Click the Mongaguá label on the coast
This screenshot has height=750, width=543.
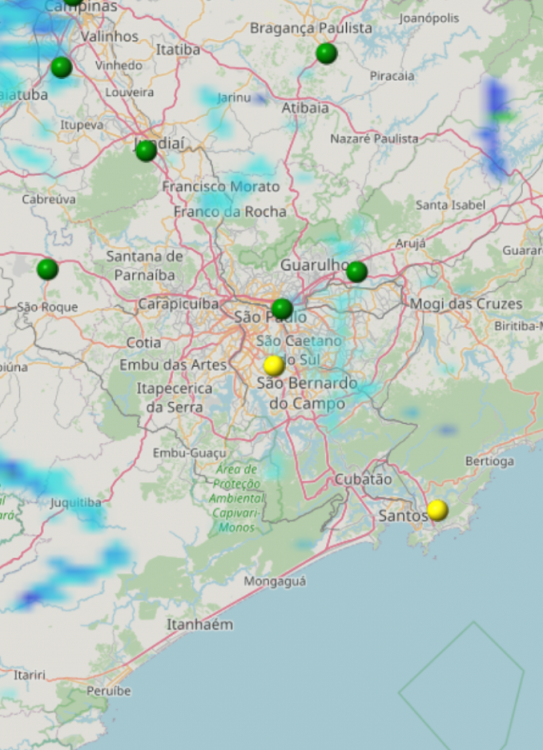(275, 582)
